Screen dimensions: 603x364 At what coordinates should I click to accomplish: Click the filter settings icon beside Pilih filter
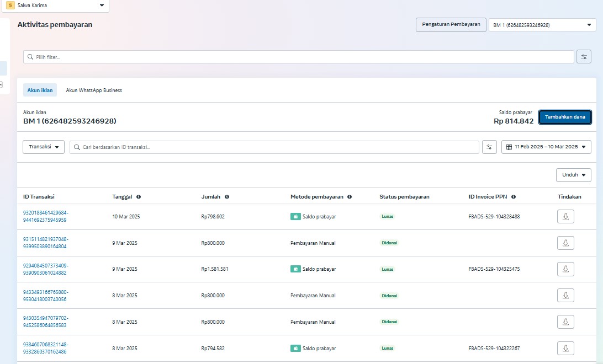[x=584, y=57]
